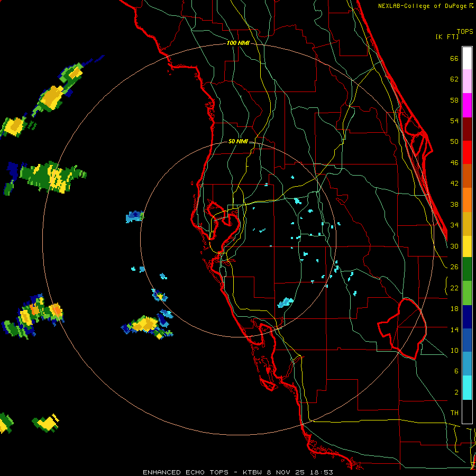Click the yellow legend swatch
Viewport: 476px width, 476px height.
tap(467, 246)
